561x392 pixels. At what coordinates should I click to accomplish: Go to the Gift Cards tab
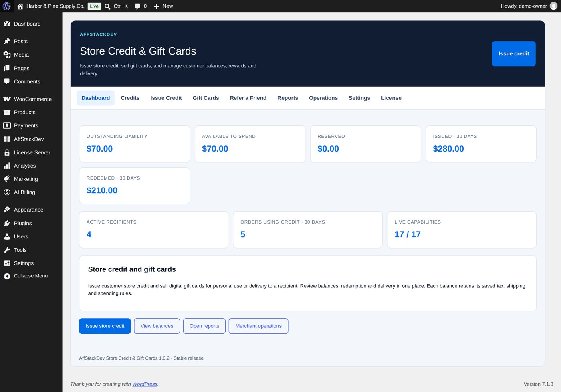pos(206,98)
